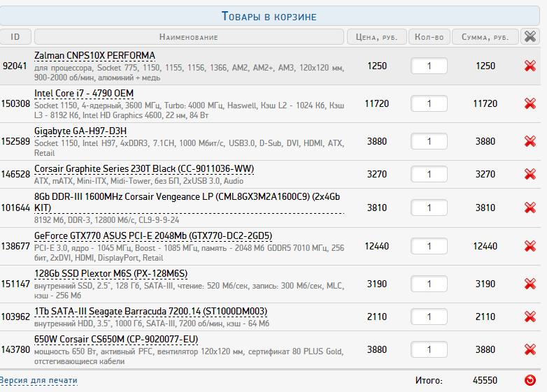Click the total amount 45550

click(x=485, y=380)
